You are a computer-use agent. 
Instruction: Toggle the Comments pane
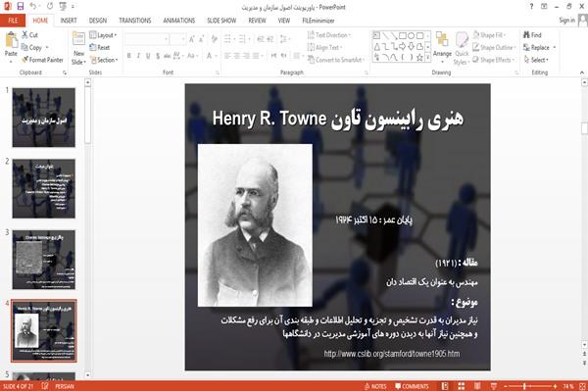coord(412,386)
